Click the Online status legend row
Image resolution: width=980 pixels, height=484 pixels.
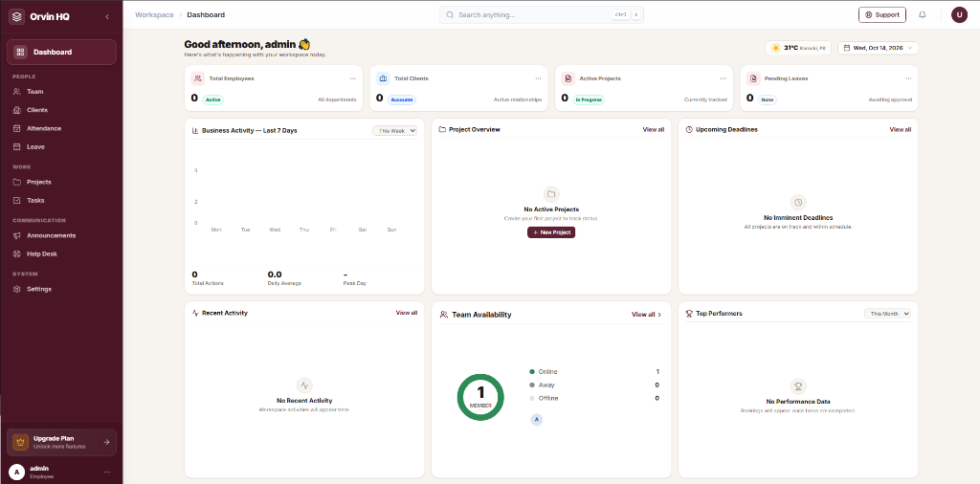[594, 371]
